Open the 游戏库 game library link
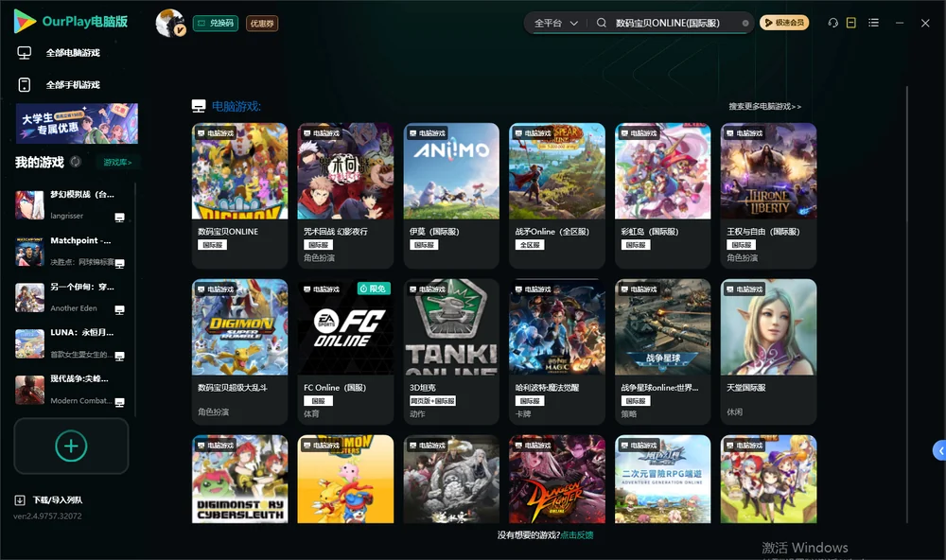The width and height of the screenshot is (946, 560). pyautogui.click(x=117, y=163)
